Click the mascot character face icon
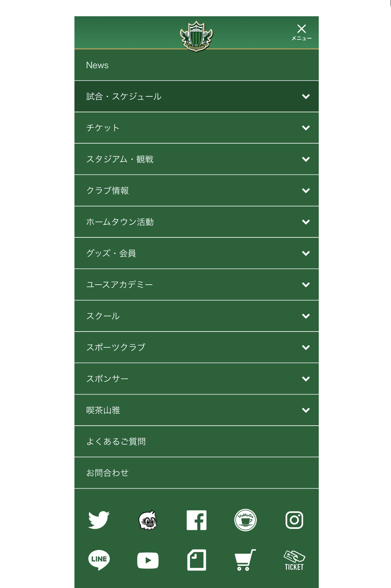The image size is (391, 588). pos(148,520)
